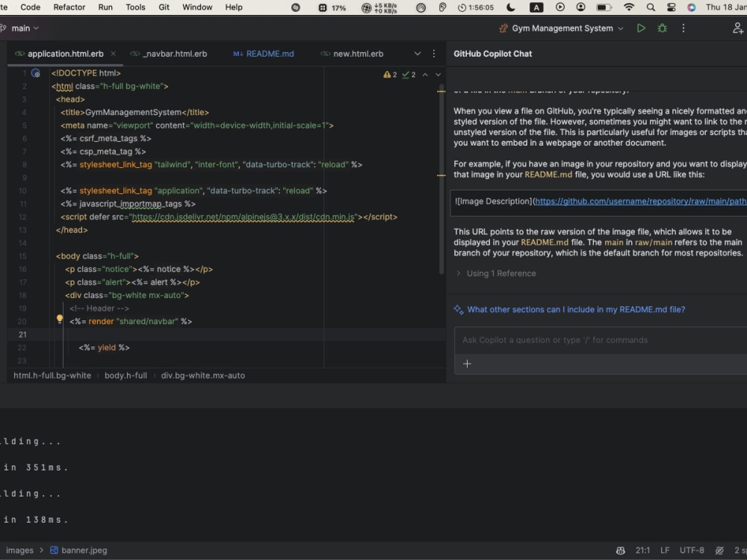The image size is (747, 560).
Task: Open the Refactor menu
Action: point(69,7)
